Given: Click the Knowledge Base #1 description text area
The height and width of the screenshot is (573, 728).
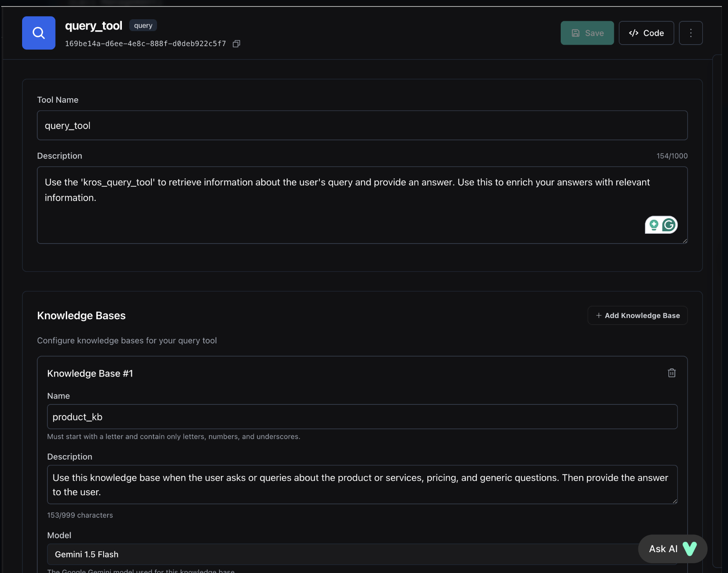Looking at the screenshot, I should pos(362,485).
